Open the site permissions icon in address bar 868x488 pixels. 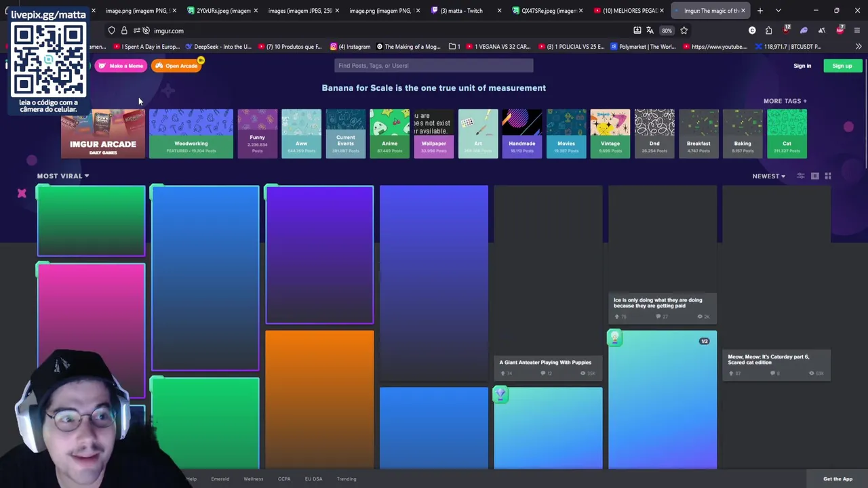pyautogui.click(x=136, y=30)
